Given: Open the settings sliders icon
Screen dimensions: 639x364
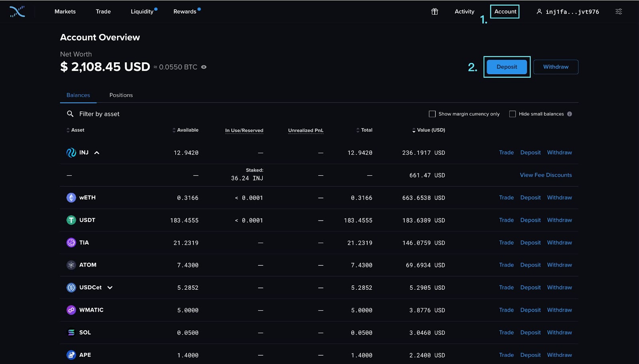Looking at the screenshot, I should pyautogui.click(x=619, y=12).
